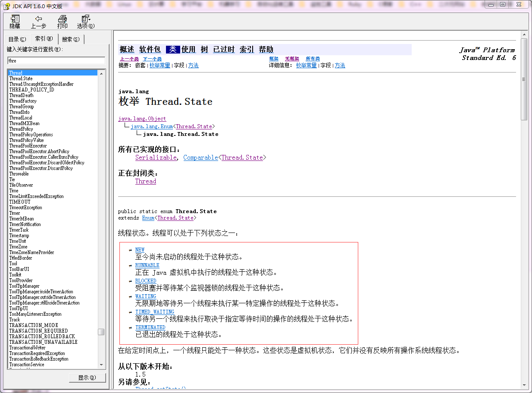The image size is (532, 393).
Task: Click the Print (打印) toolbar icon
Action: tap(63, 22)
